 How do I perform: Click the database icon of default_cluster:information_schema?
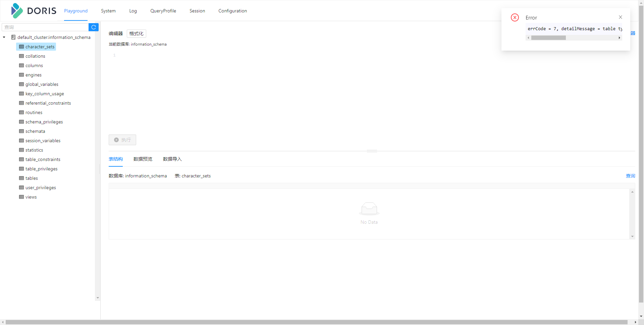coord(13,37)
